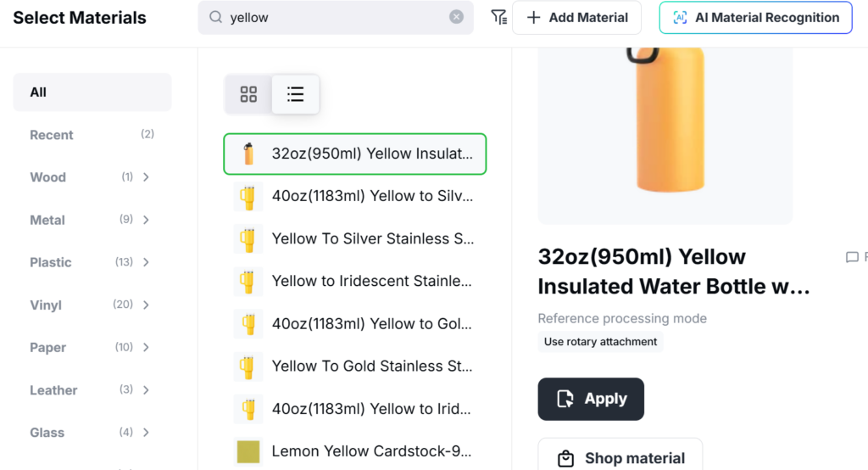Viewport: 868px width, 470px height.
Task: Select 40oz(1183ml) Yellow to Iridescent row
Action: 355,409
